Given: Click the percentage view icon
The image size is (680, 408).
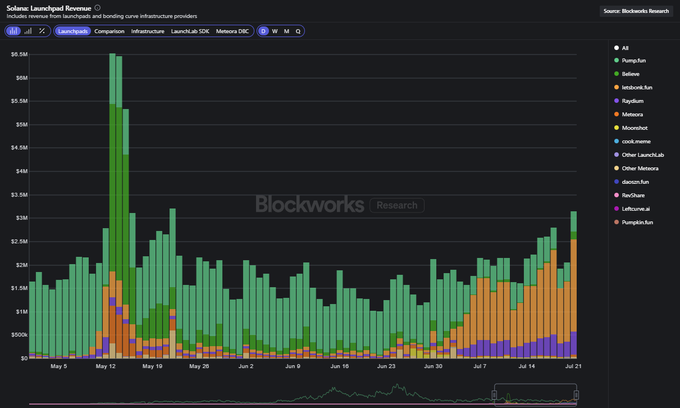Looking at the screenshot, I should coord(41,31).
